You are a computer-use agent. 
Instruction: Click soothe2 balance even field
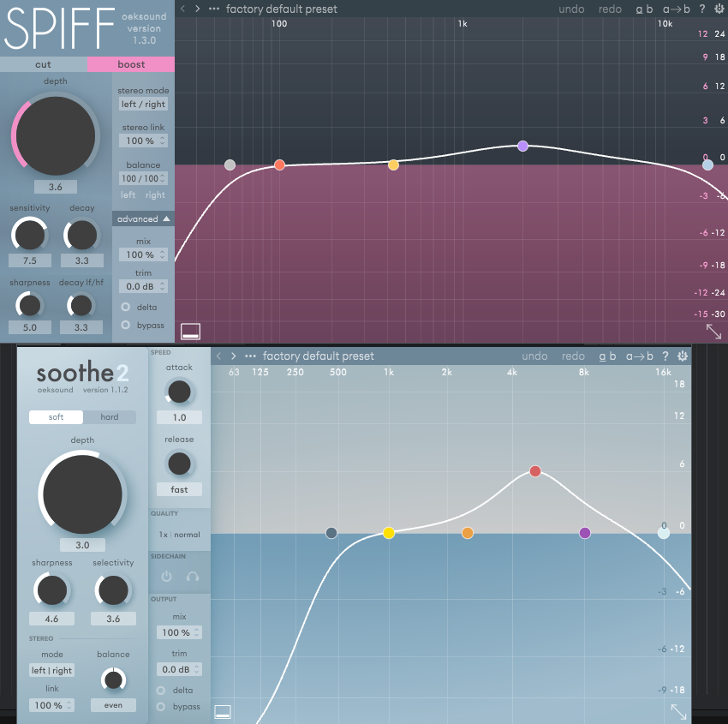click(x=113, y=705)
